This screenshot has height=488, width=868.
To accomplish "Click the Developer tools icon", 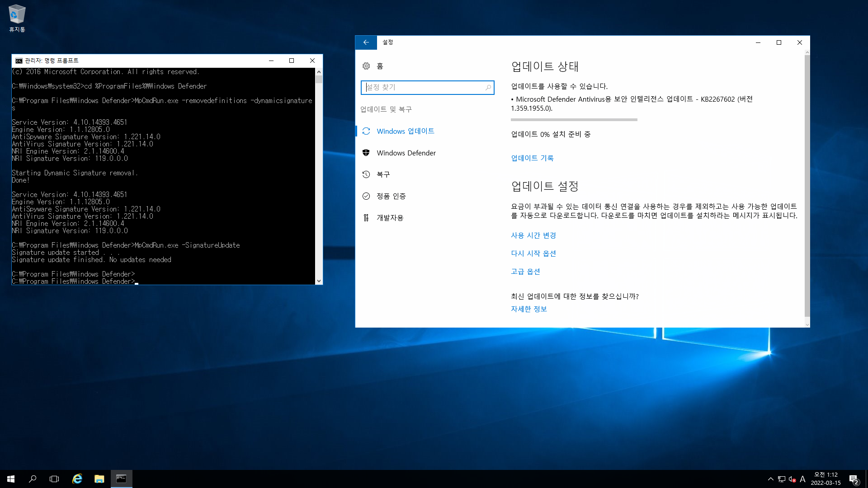I will pos(366,218).
